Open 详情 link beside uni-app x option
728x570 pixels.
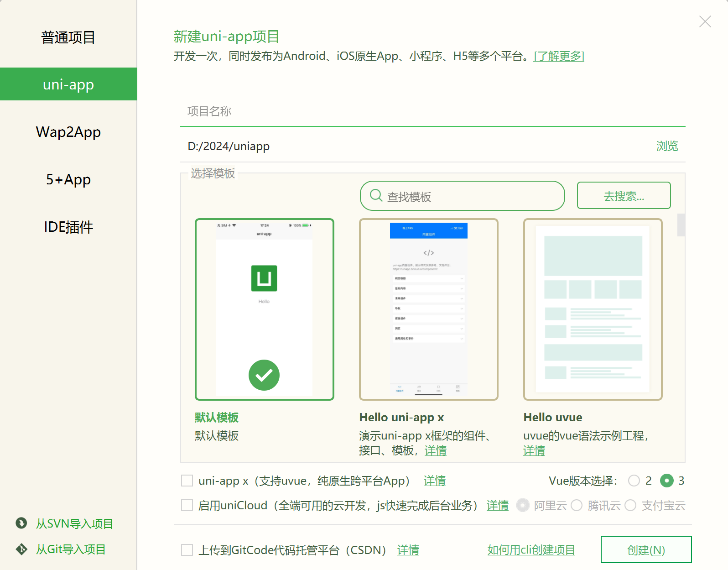click(434, 481)
